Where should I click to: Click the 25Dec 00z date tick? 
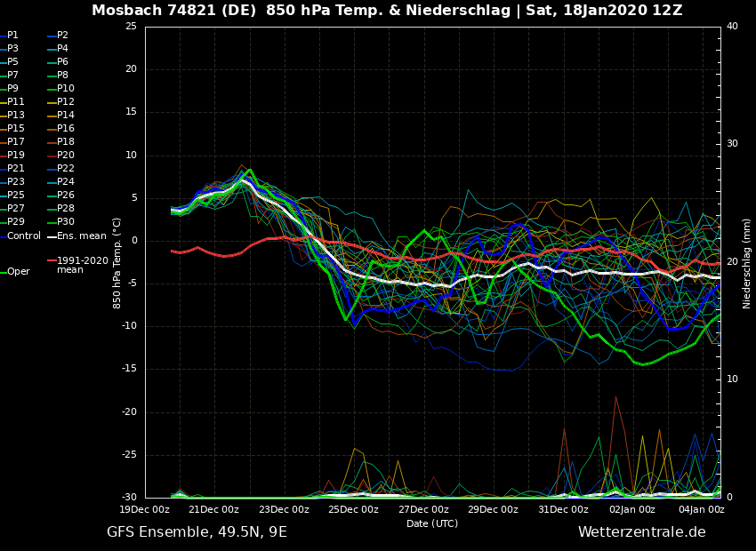(353, 510)
